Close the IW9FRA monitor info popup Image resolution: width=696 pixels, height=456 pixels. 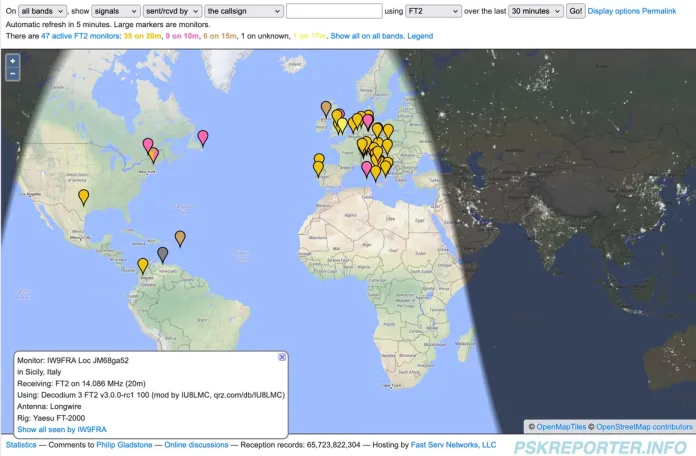point(282,357)
